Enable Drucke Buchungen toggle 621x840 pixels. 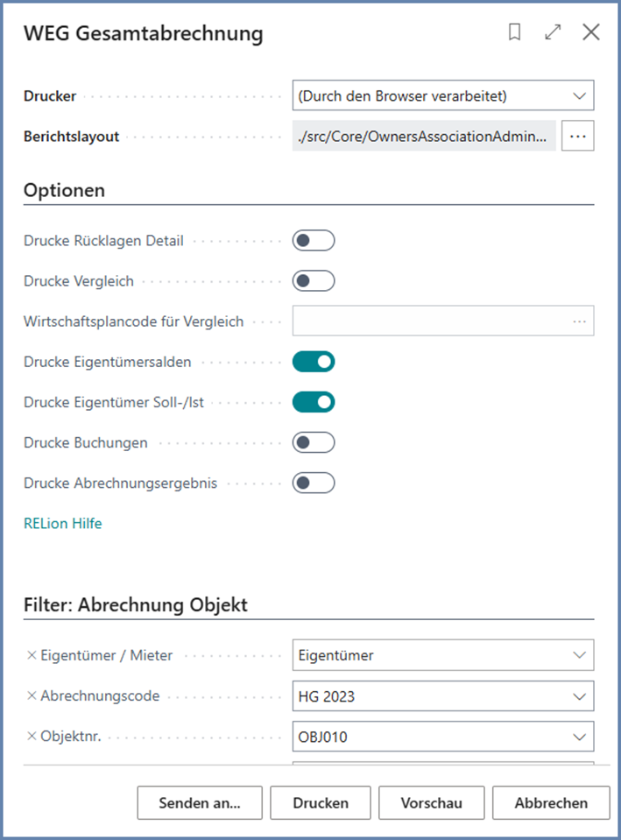coord(314,442)
